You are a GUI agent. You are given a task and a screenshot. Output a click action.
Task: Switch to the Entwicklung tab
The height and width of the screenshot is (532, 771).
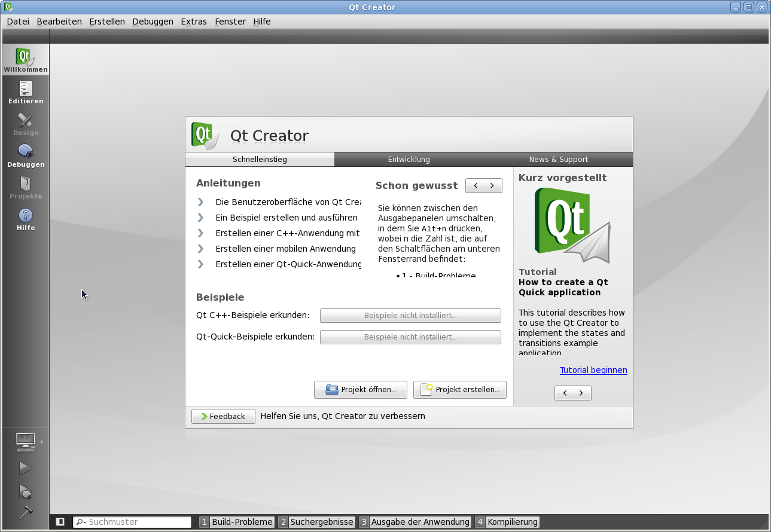[409, 160]
